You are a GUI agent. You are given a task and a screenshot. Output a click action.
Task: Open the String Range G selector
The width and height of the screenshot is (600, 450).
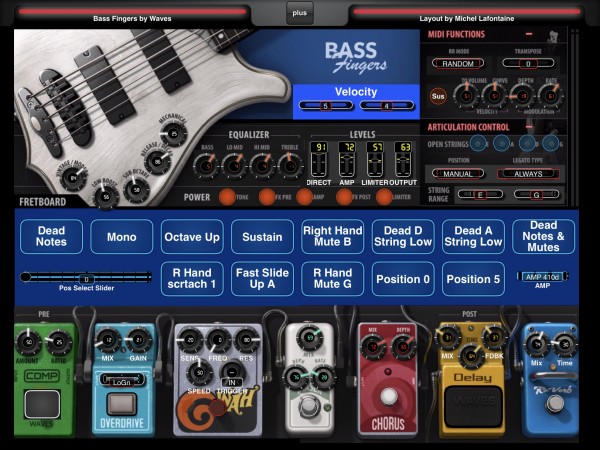pyautogui.click(x=536, y=195)
